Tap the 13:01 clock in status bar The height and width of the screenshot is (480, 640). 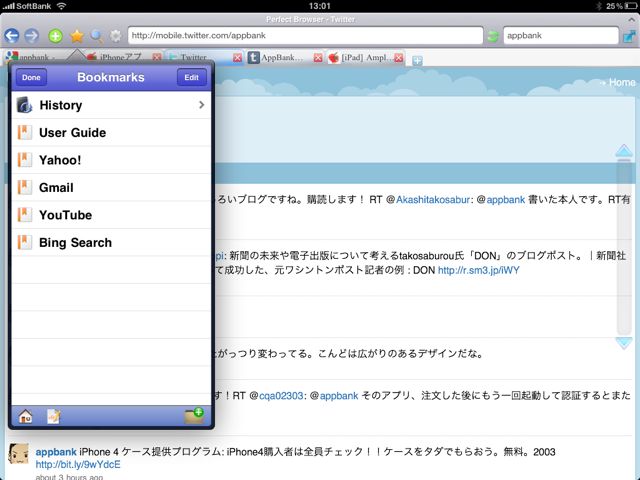point(319,6)
